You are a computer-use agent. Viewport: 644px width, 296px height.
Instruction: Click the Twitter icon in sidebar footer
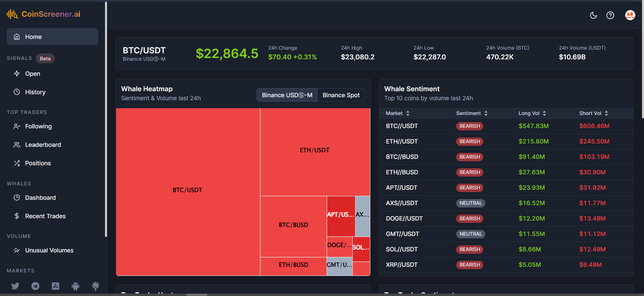[15, 286]
